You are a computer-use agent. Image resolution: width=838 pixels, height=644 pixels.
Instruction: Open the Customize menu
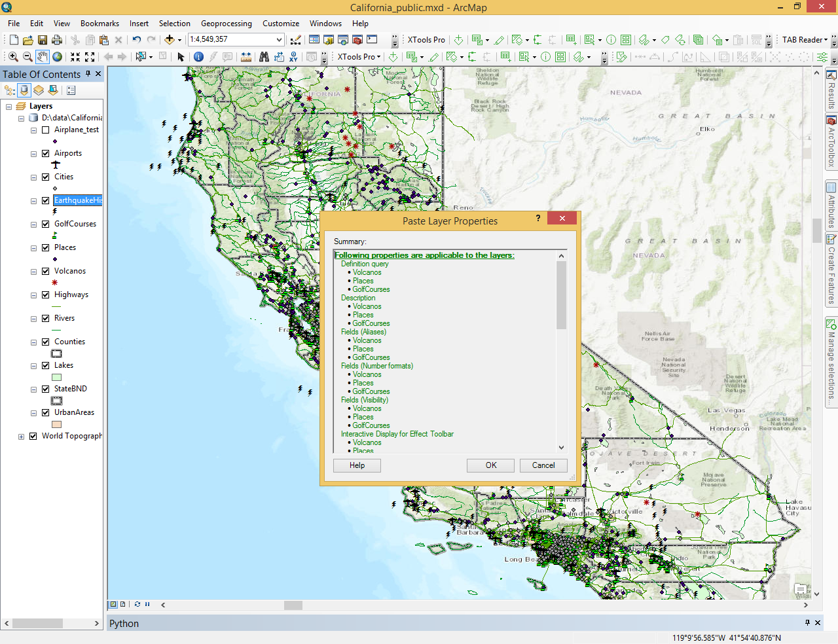click(281, 24)
